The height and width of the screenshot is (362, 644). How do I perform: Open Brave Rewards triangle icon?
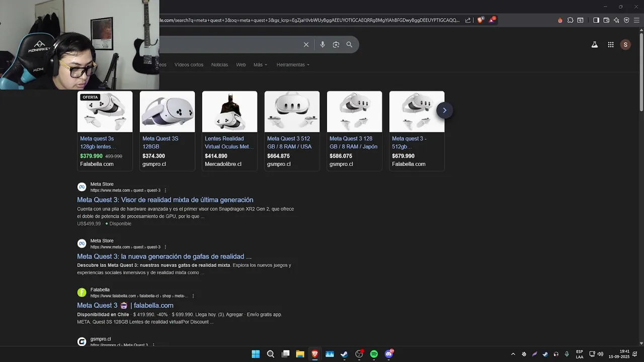pos(492,20)
